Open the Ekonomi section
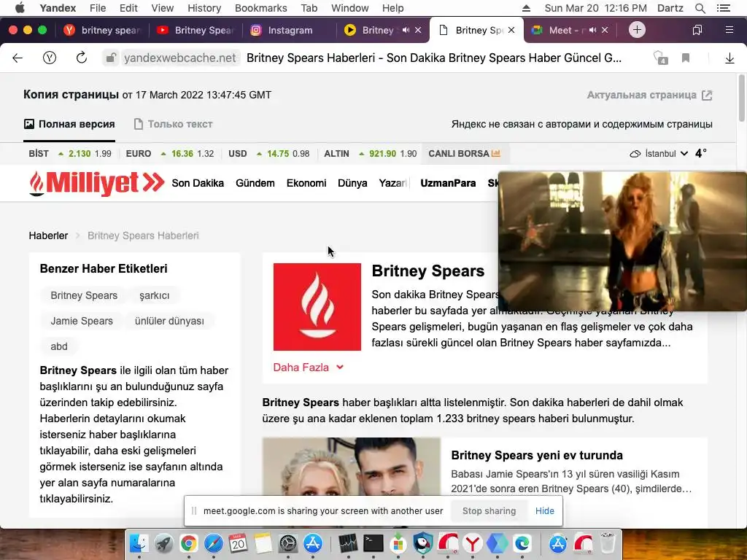 pyautogui.click(x=306, y=183)
